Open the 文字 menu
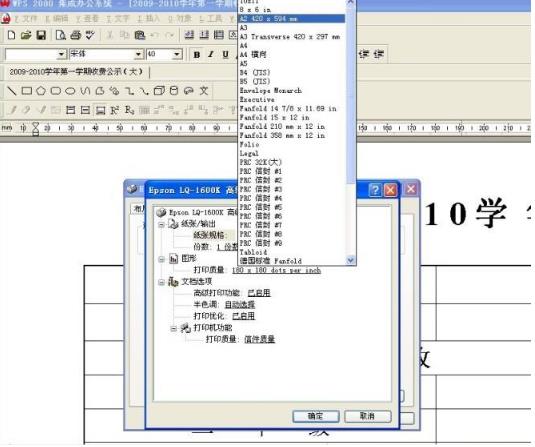 click(x=118, y=18)
